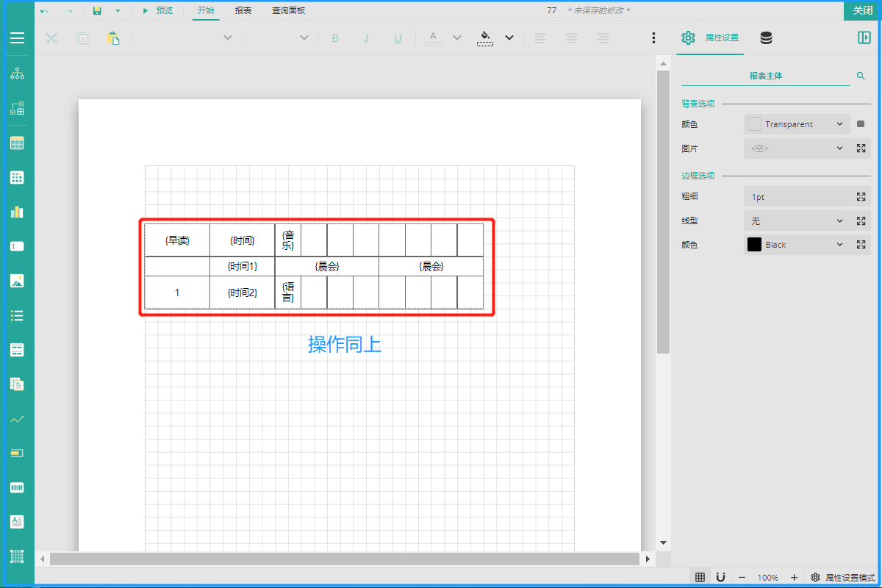Screen dimensions: 882x588
Task: Open the background color dropdown showing Transparent
Action: tap(839, 124)
